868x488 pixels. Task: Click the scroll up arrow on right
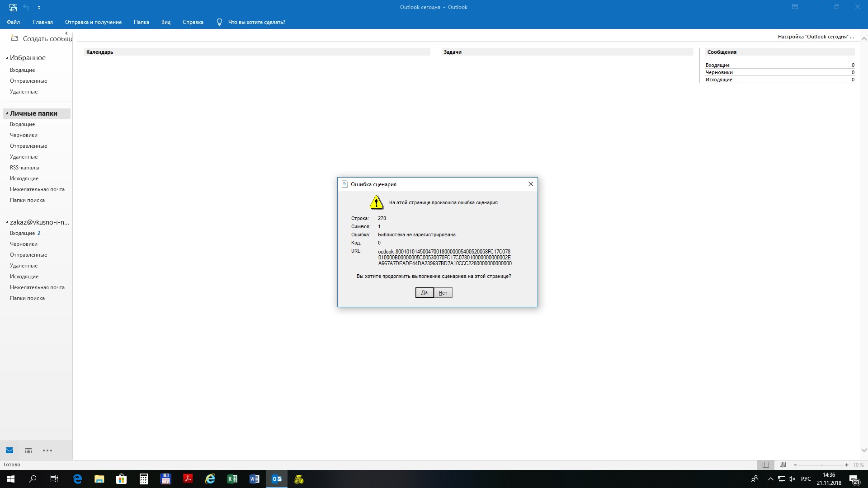(x=864, y=39)
